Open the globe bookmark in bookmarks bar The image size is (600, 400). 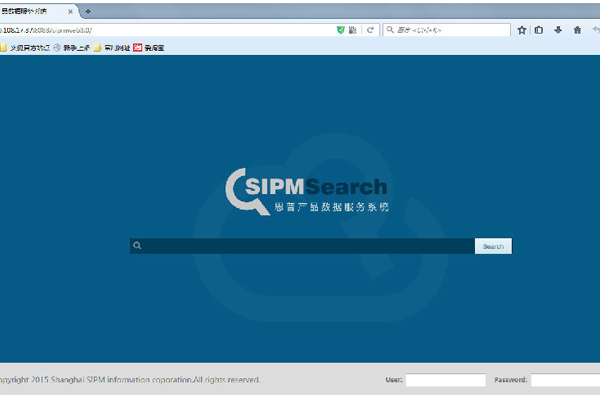[72, 47]
